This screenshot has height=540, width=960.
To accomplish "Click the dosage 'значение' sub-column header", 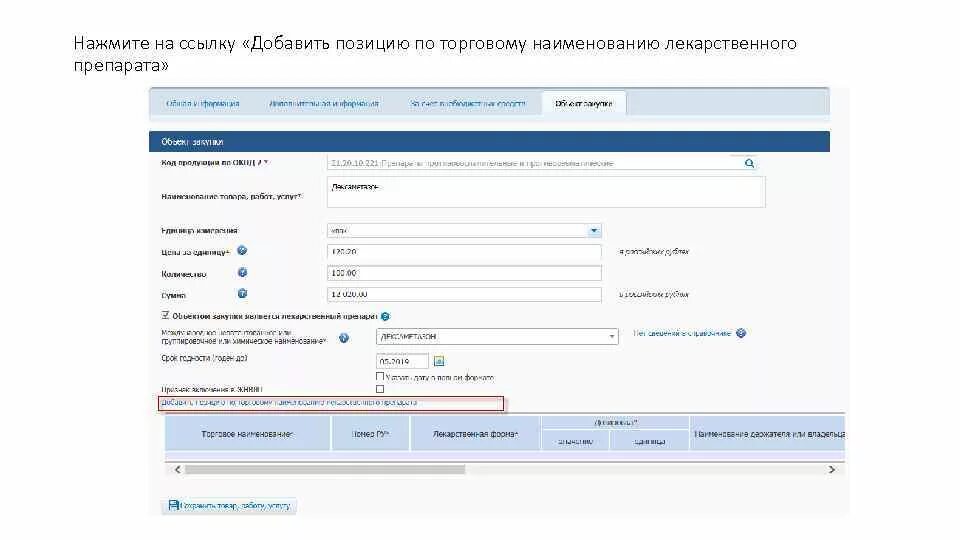I will (x=576, y=441).
